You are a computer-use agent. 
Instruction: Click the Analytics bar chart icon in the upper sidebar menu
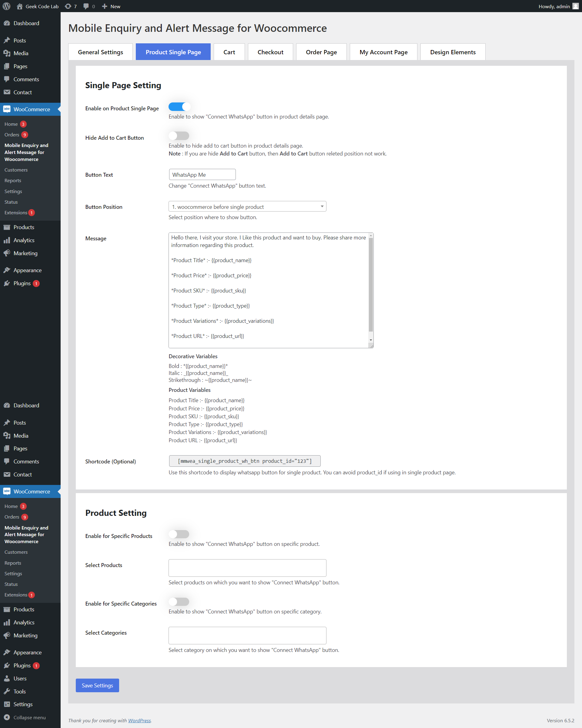click(x=7, y=240)
